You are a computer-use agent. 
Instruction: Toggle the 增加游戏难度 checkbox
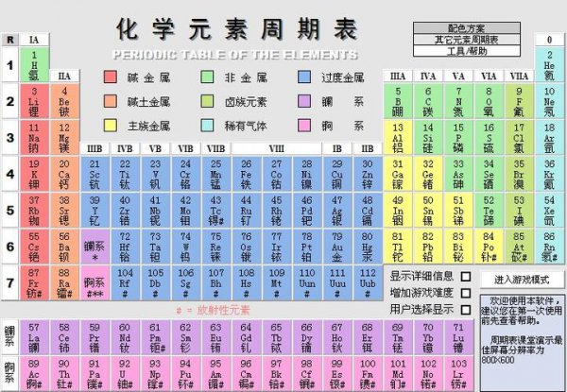pyautogui.click(x=465, y=293)
